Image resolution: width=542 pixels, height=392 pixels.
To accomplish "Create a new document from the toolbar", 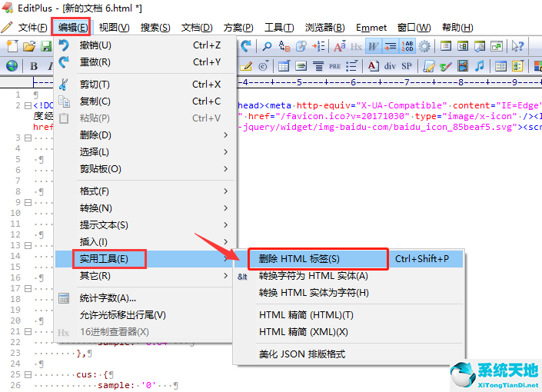I will coord(12,46).
